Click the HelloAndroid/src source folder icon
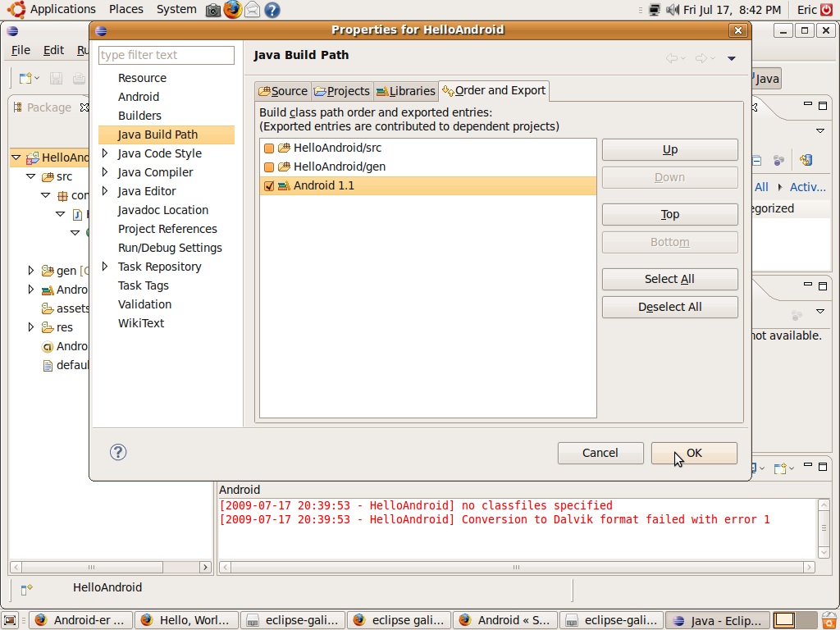The image size is (840, 630). [x=284, y=148]
